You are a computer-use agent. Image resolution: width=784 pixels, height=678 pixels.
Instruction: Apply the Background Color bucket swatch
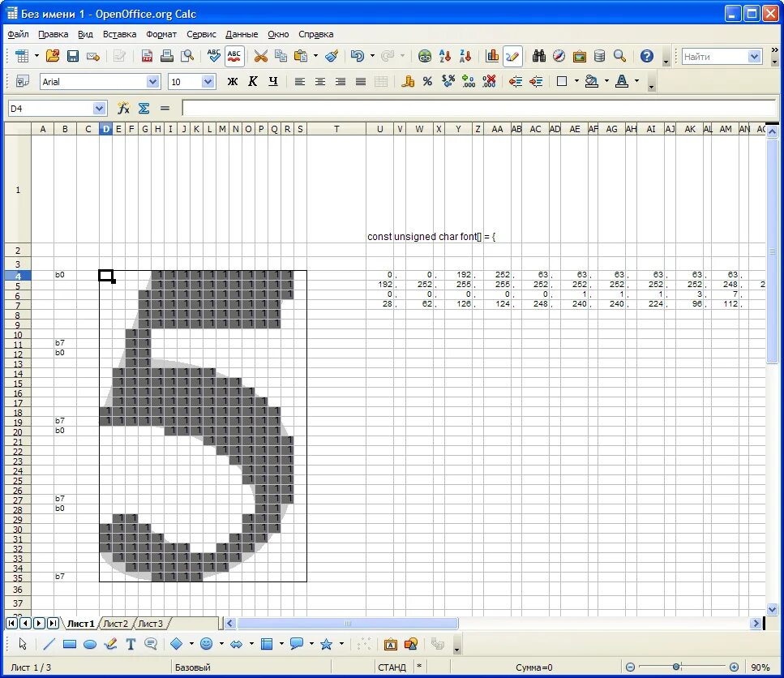coord(592,81)
